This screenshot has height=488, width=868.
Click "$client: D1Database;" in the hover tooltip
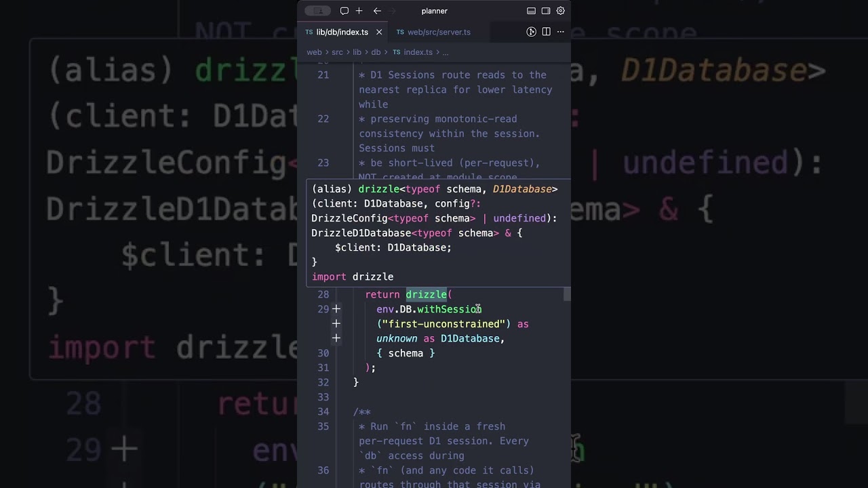coord(393,247)
